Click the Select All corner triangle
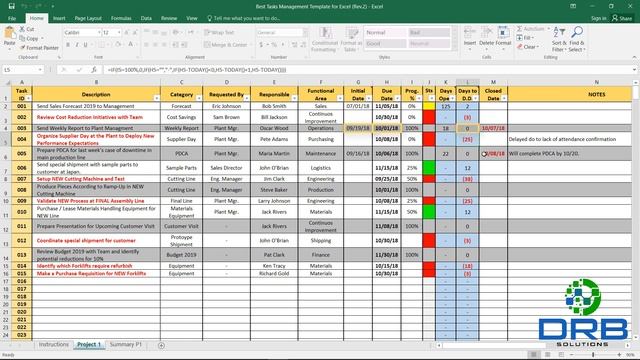Screen dimensions: 640x360 click(7, 82)
